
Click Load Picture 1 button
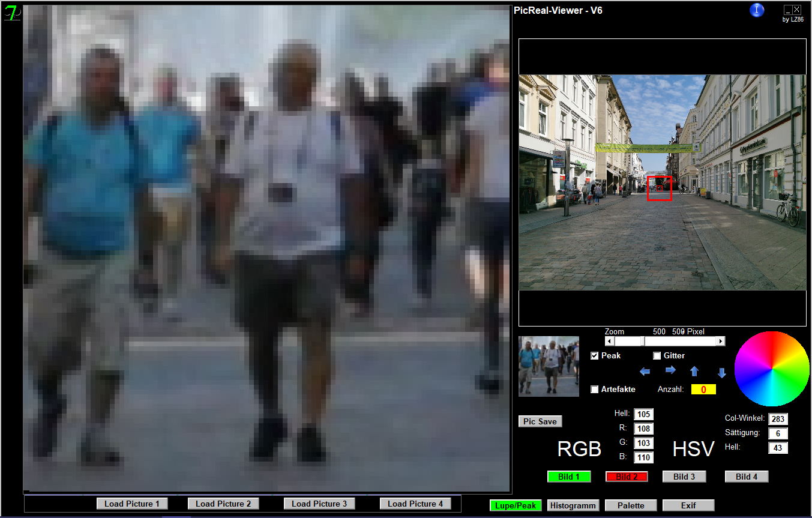pyautogui.click(x=132, y=504)
